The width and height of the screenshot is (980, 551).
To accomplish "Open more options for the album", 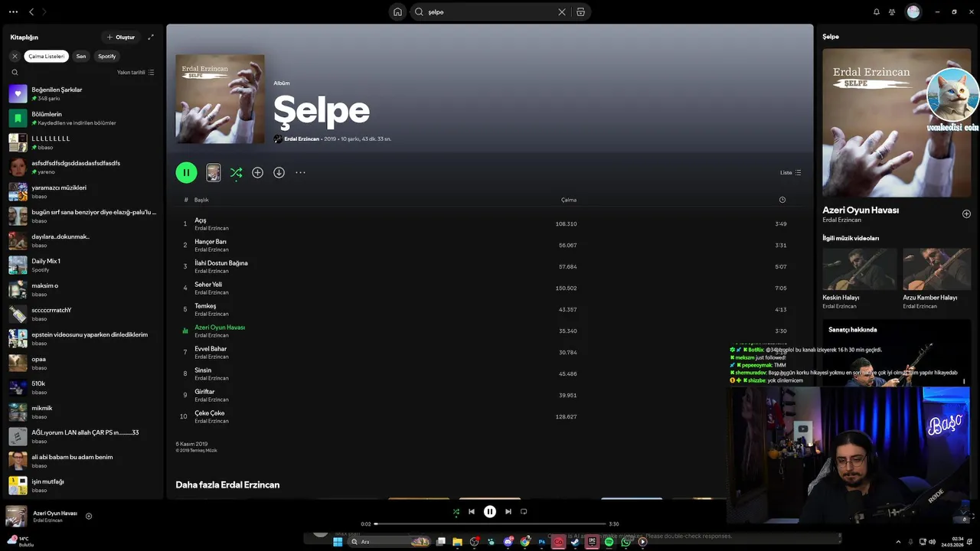I will [300, 173].
